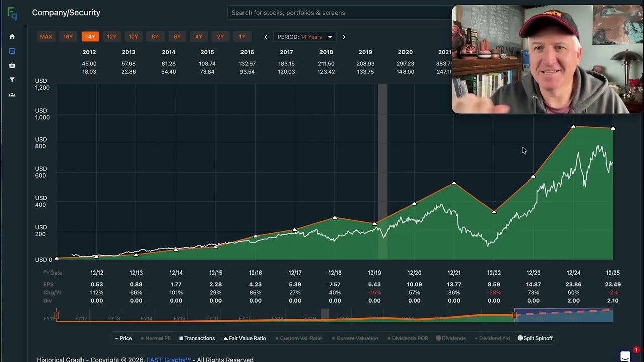Toggle the Dividends legend item

(x=451, y=338)
